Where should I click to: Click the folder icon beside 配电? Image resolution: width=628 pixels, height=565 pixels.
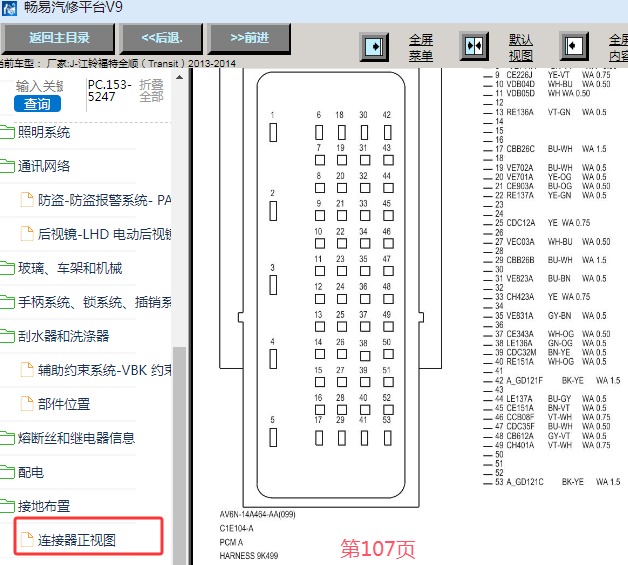click(7, 472)
